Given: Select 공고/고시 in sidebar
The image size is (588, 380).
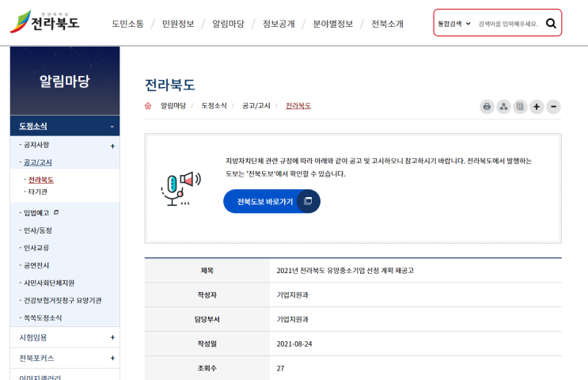Looking at the screenshot, I should 37,162.
